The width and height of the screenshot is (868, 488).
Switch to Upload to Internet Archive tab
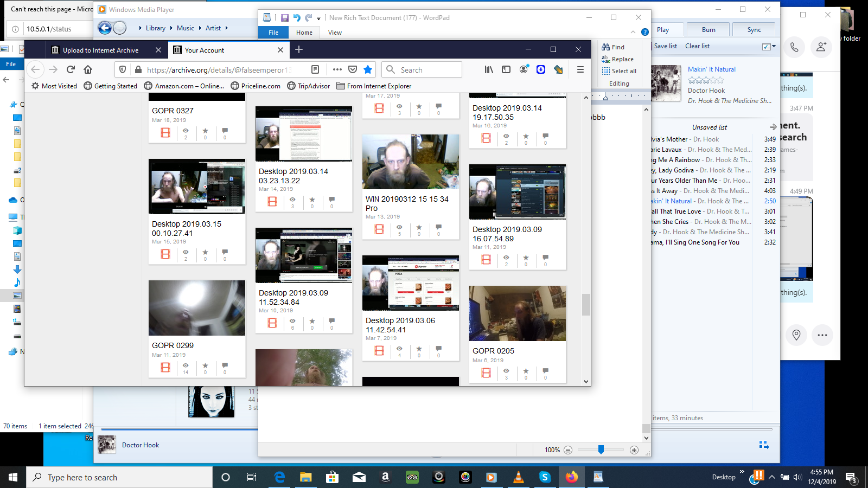(x=100, y=50)
